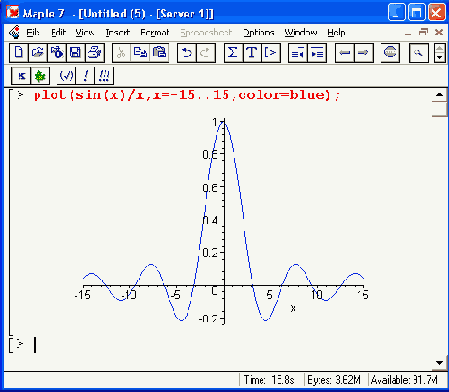449x392 pixels.
Task: Execute current expression with single exclamation icon
Action: (x=85, y=76)
